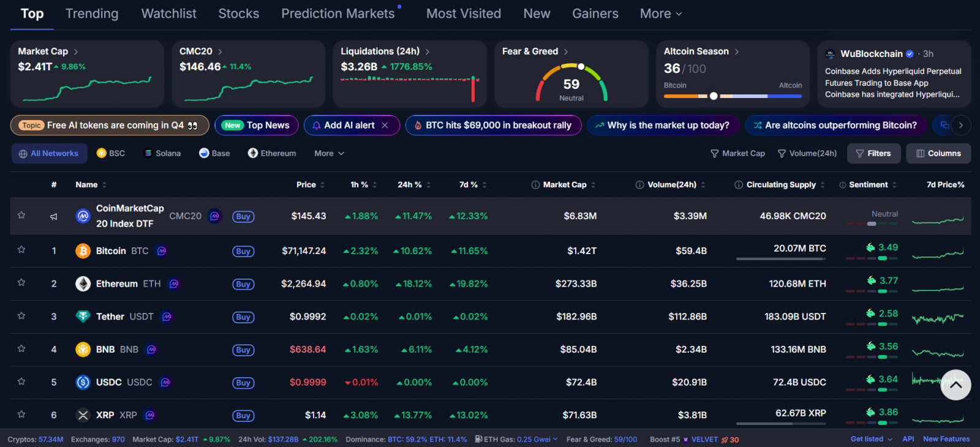980x447 pixels.
Task: Toggle the XRP watchlist star
Action: tap(21, 414)
